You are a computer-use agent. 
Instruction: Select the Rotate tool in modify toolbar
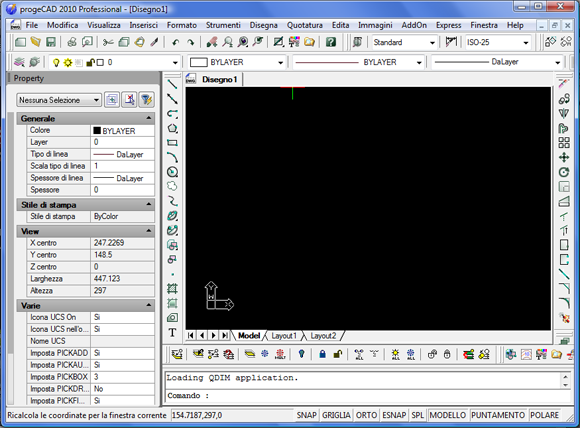point(564,172)
